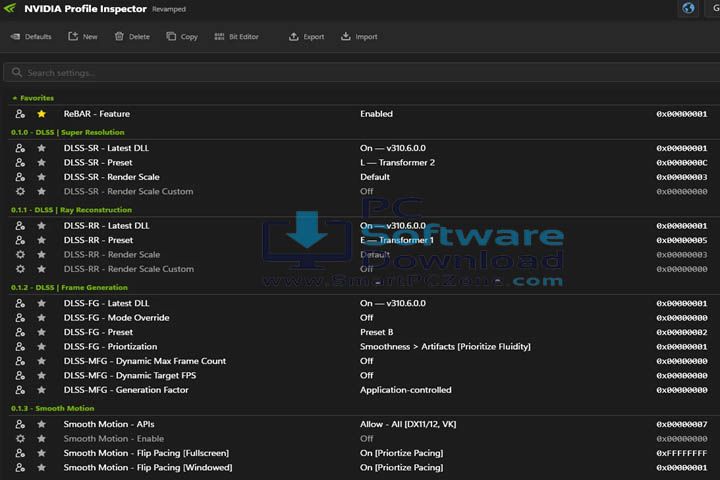
Task: Star Smooth Motion - APIs as favorite
Action: tap(41, 424)
